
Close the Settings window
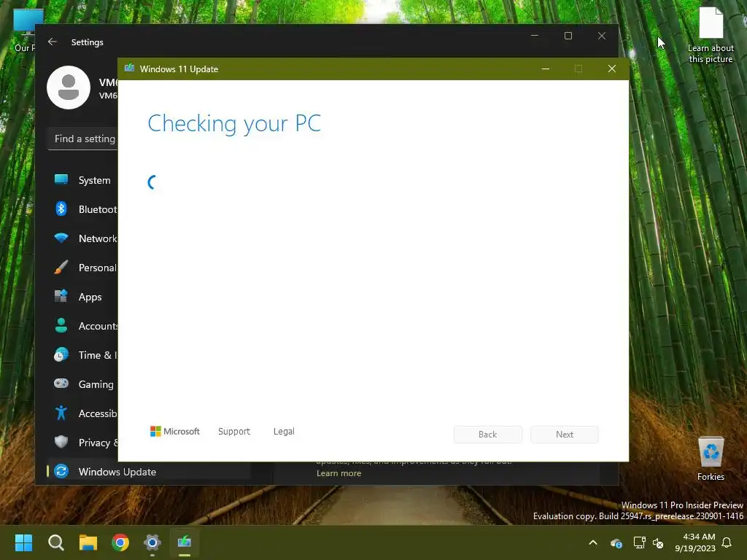coord(602,36)
